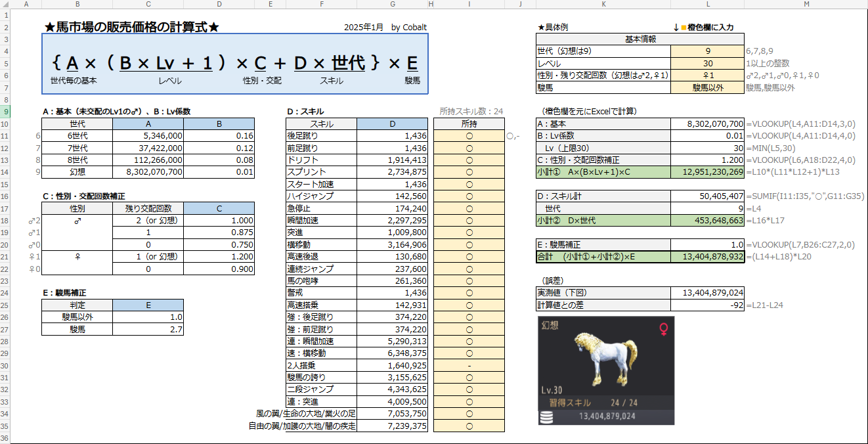Click the small orange square legend marker
The height and width of the screenshot is (444, 868).
click(684, 28)
